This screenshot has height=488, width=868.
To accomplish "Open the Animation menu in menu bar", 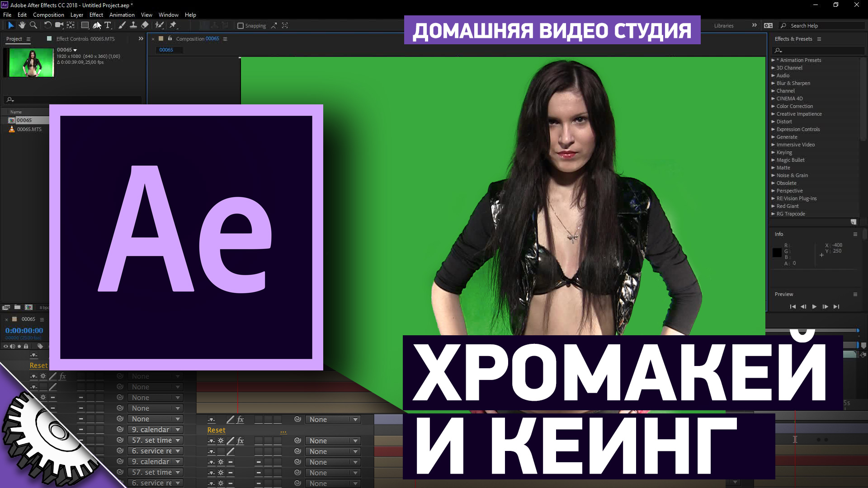I will pos(122,14).
